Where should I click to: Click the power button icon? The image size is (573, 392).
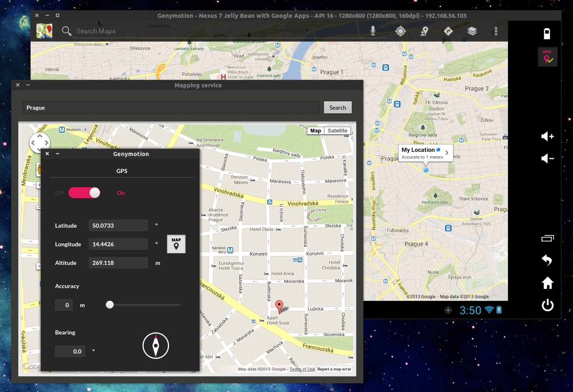[547, 305]
